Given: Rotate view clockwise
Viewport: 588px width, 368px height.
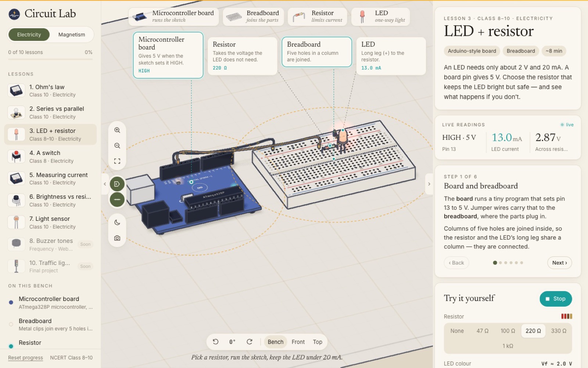Looking at the screenshot, I should pyautogui.click(x=250, y=342).
